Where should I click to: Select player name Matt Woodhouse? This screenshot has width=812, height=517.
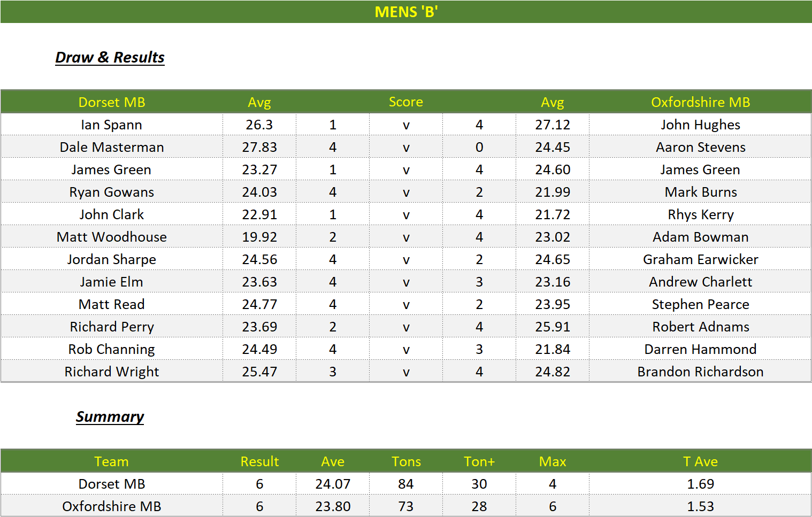point(112,237)
